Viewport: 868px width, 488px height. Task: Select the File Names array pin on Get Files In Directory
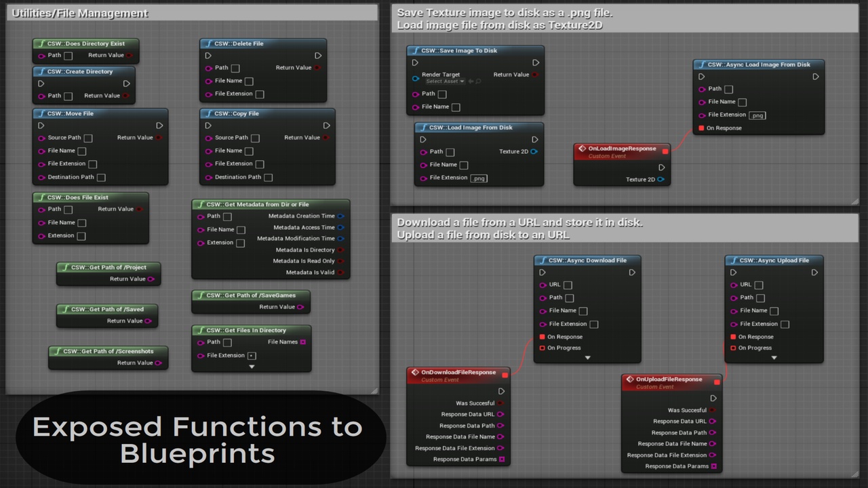point(303,342)
